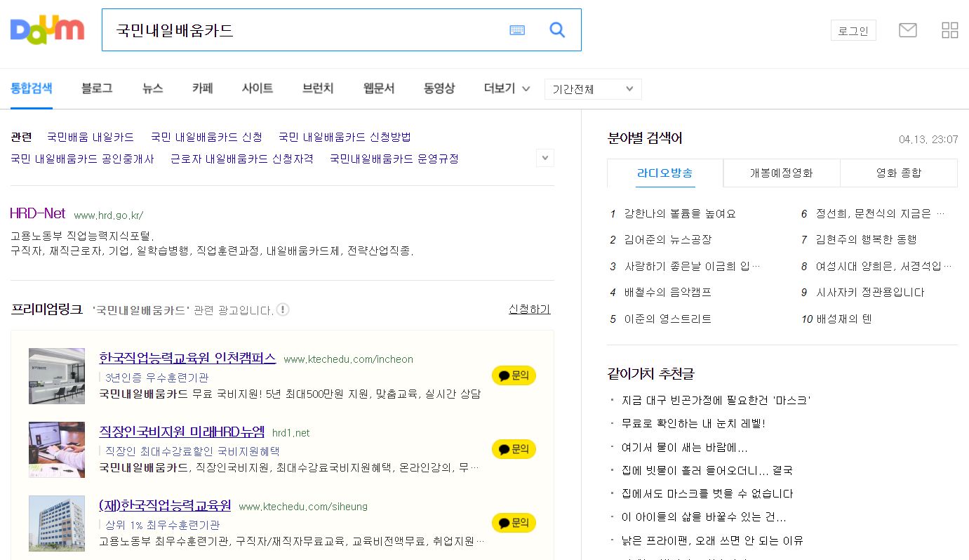Select the 개봉예정영화 tab
Viewport: 969px width, 560px height.
782,173
